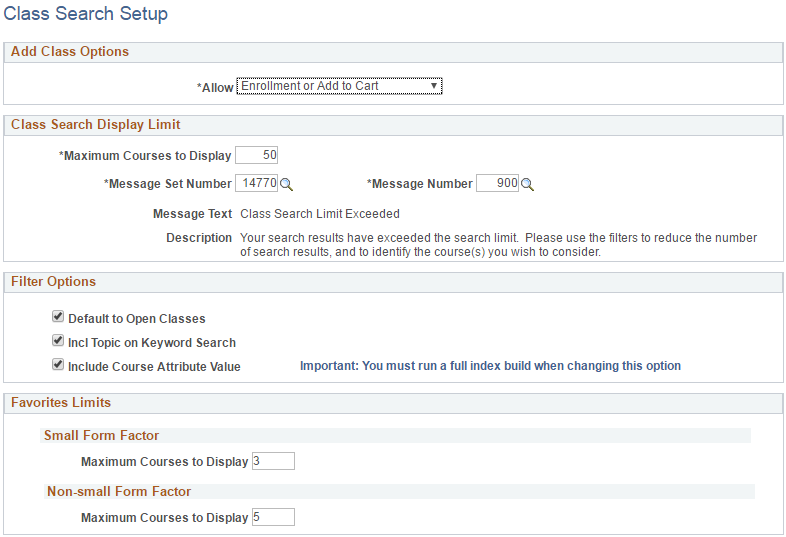Click the Favorites Limits section header
Viewport: 786px width, 537px height.
pos(61,403)
